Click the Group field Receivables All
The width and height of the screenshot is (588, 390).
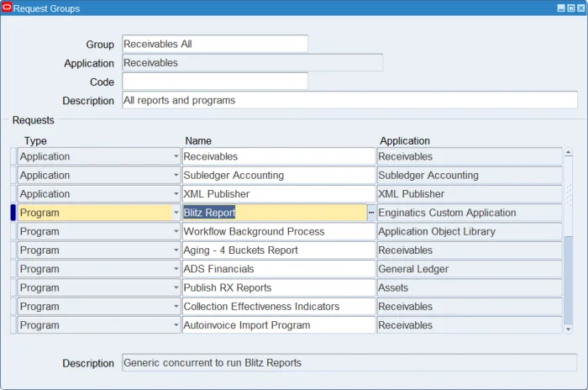(x=215, y=44)
